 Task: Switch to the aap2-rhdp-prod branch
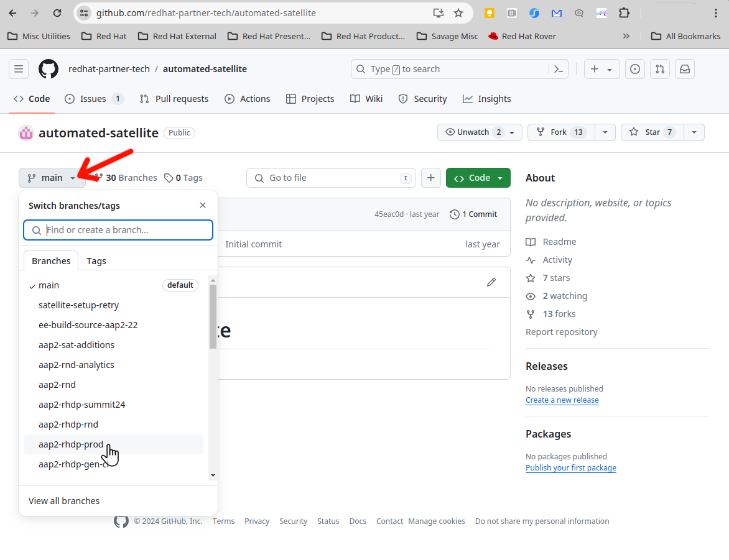pyautogui.click(x=113, y=445)
